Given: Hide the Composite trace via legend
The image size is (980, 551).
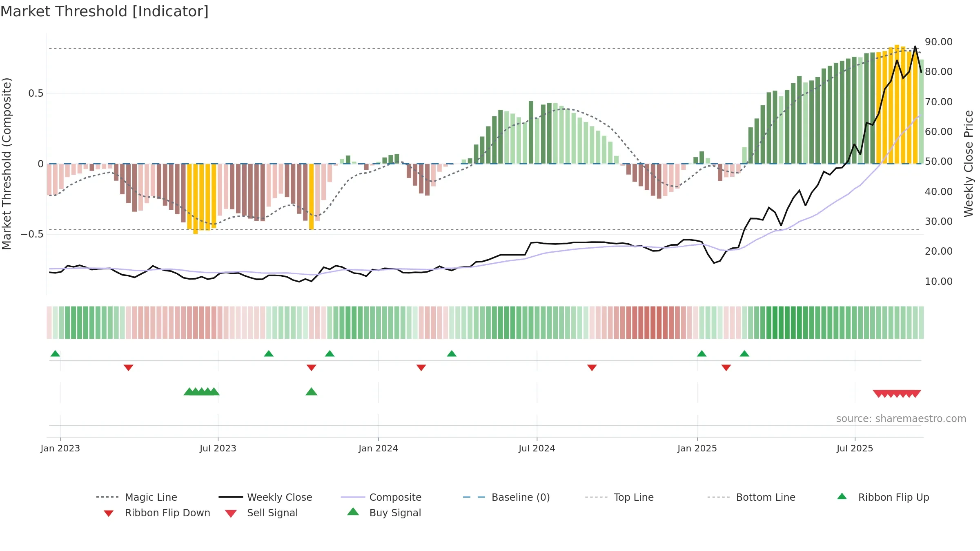Looking at the screenshot, I should (381, 497).
